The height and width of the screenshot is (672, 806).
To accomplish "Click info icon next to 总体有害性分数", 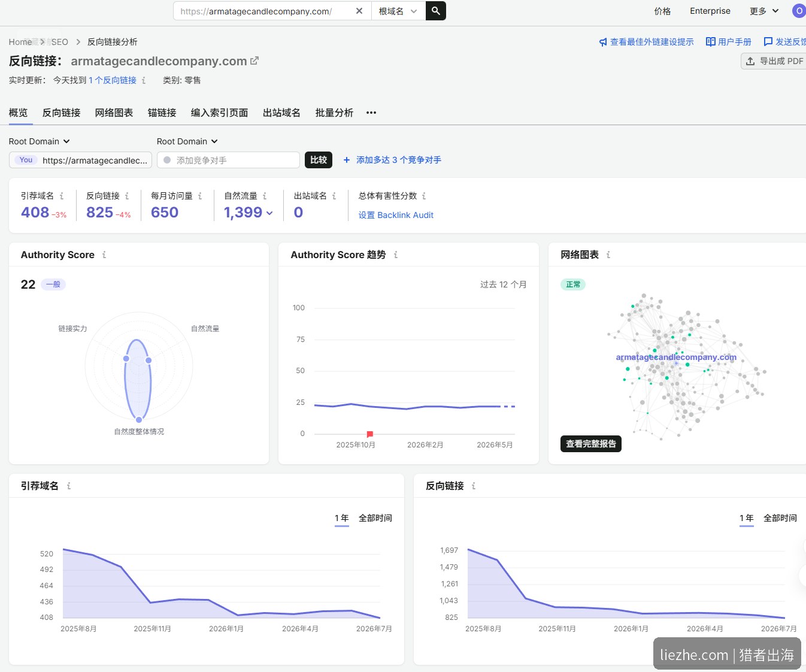I will click(424, 196).
